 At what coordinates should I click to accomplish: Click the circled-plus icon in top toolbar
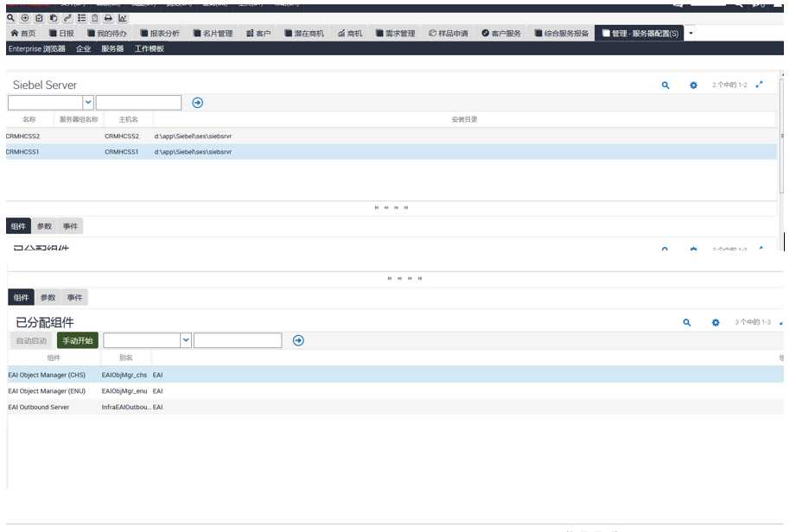[25, 18]
